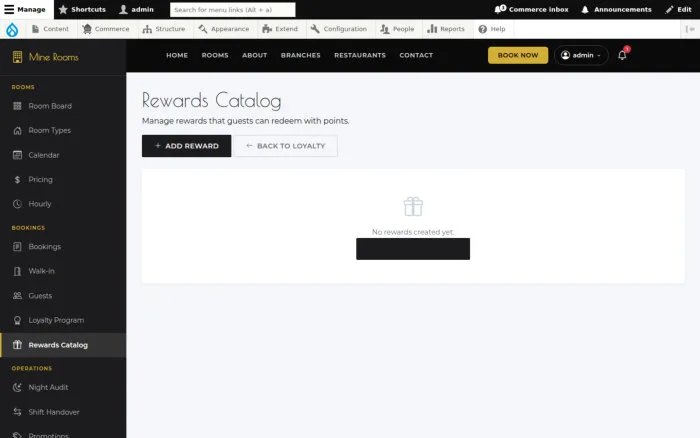Open Room Board in sidebar

tap(63, 106)
